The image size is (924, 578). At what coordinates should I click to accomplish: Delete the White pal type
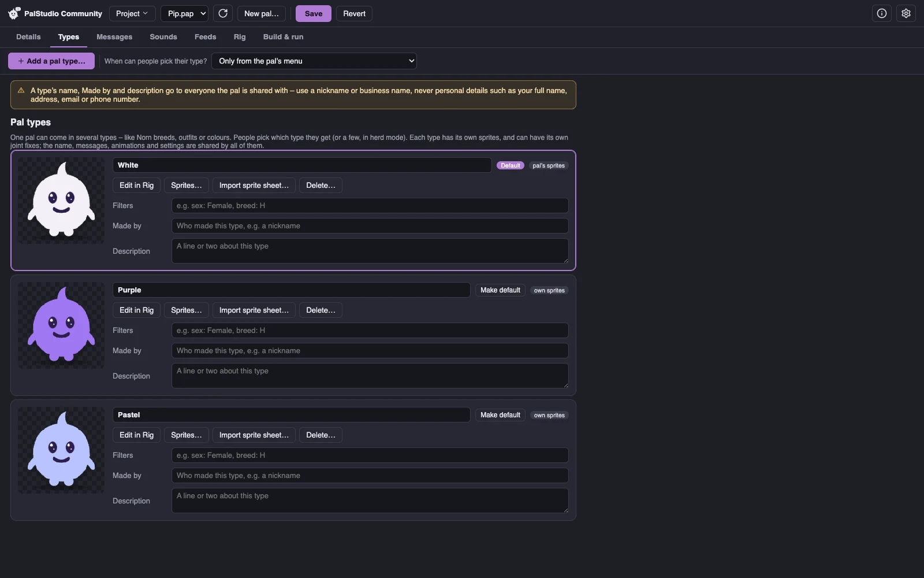click(321, 186)
